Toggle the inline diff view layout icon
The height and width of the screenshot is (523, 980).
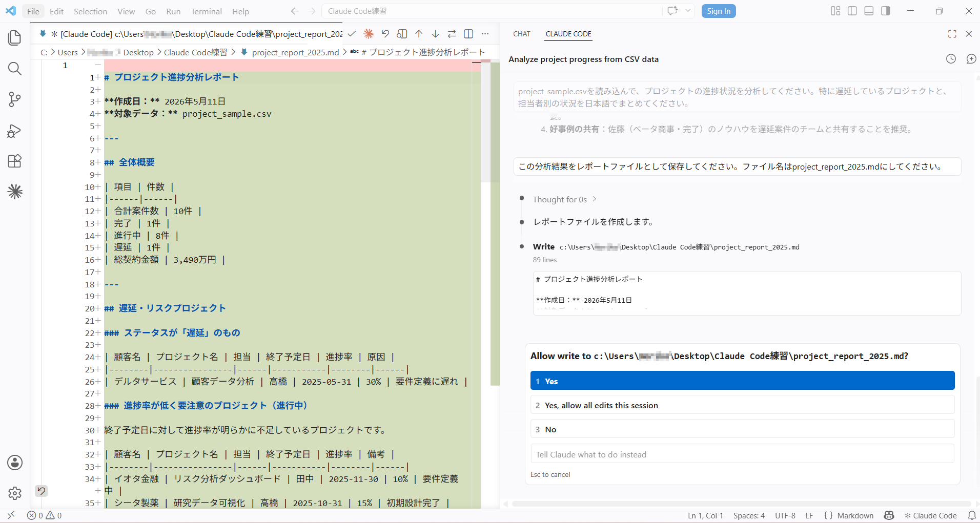(468, 34)
